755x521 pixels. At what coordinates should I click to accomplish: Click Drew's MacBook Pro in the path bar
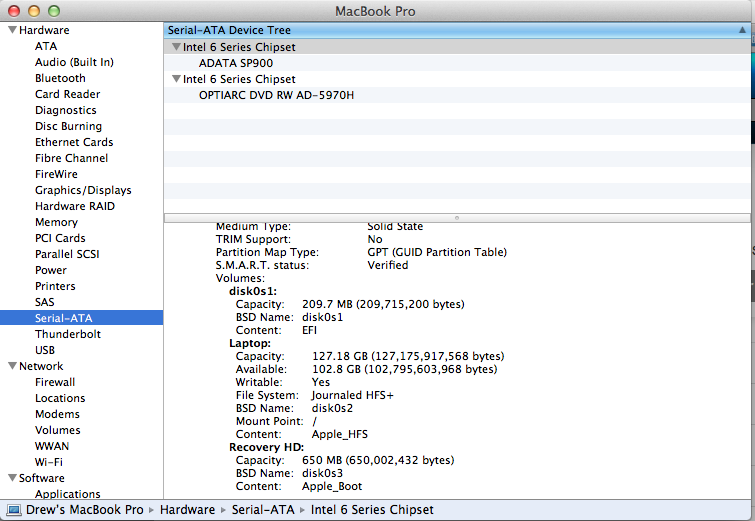point(84,509)
